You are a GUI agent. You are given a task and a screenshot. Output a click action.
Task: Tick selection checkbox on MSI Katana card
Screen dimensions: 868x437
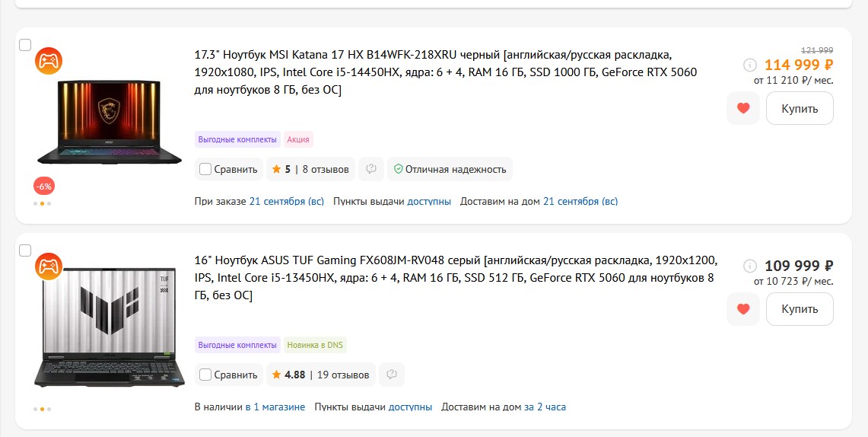(25, 45)
